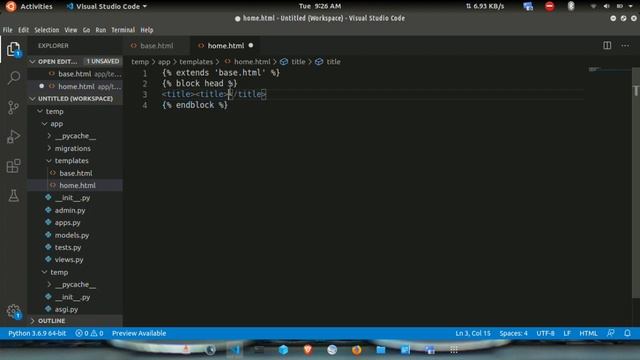640x360 pixels.
Task: Open Firefox from the dock
Action: (356, 350)
